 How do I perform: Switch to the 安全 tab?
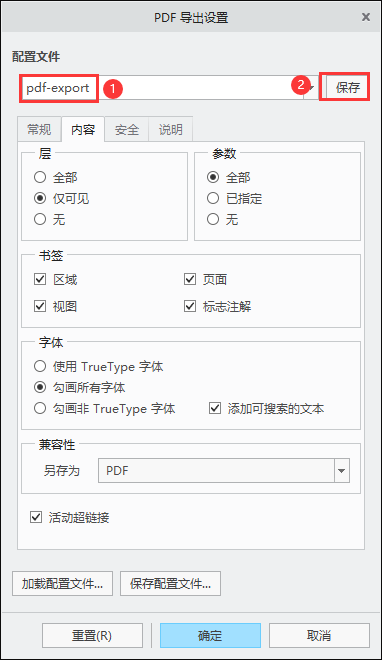point(127,129)
